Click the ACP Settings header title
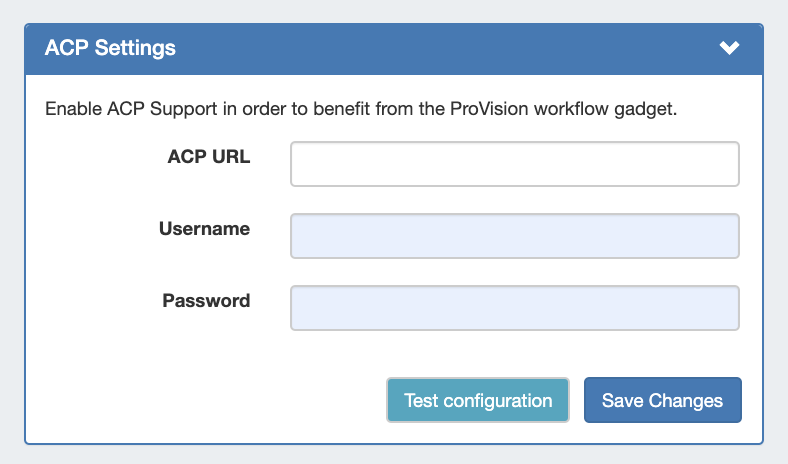This screenshot has height=464, width=788. coord(110,48)
